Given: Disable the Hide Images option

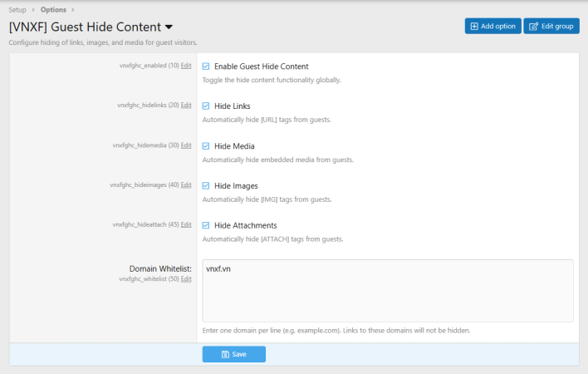Looking at the screenshot, I should [x=206, y=185].
